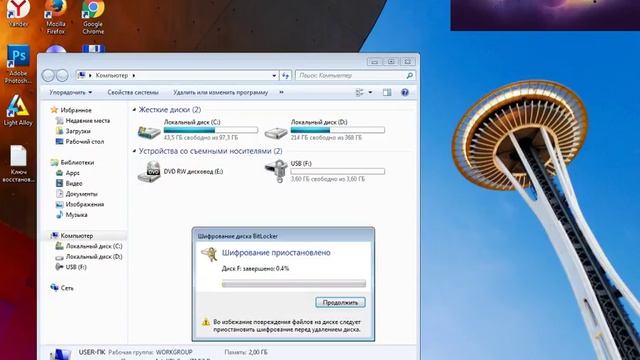Click 43,5 ГБ свободно из 97,3 ГБ text

[x=201, y=138]
